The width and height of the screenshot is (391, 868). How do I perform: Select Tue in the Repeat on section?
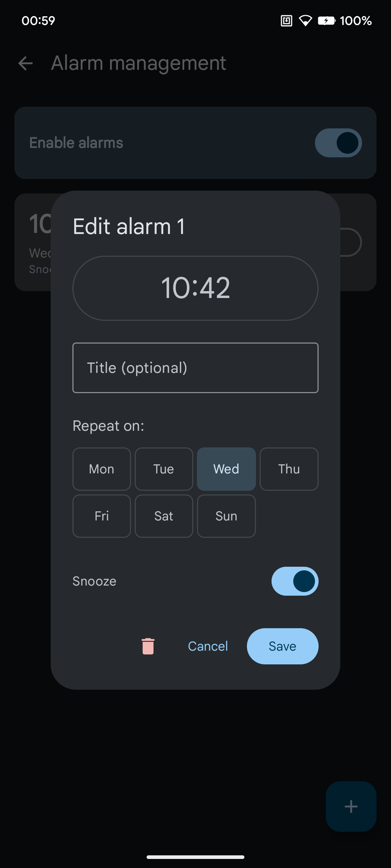tap(164, 469)
